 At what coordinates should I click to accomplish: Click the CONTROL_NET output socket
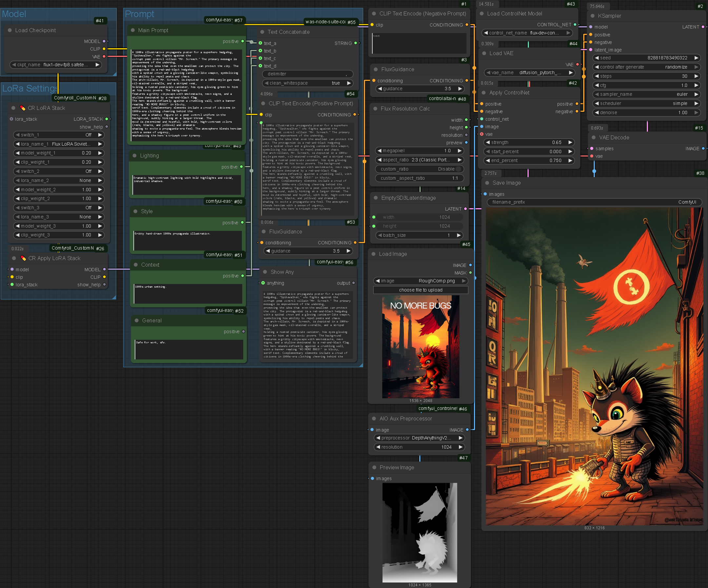(575, 25)
